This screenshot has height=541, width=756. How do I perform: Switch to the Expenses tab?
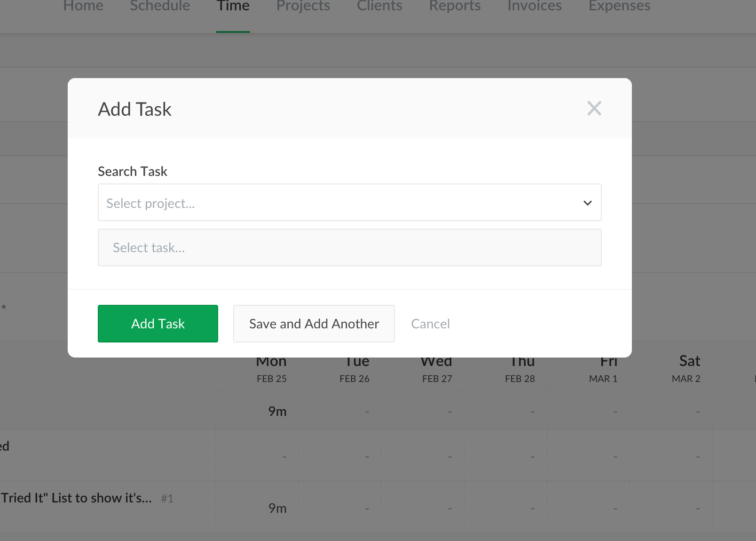619,7
